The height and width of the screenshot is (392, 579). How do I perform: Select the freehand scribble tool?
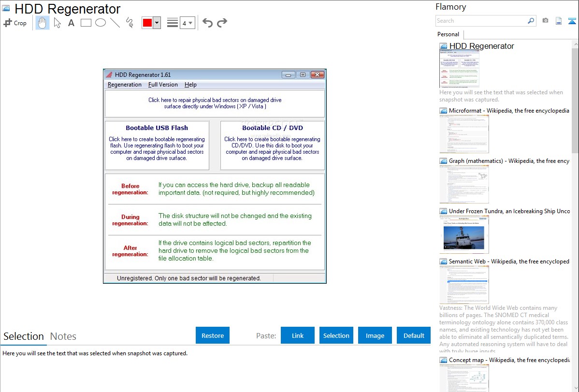130,23
